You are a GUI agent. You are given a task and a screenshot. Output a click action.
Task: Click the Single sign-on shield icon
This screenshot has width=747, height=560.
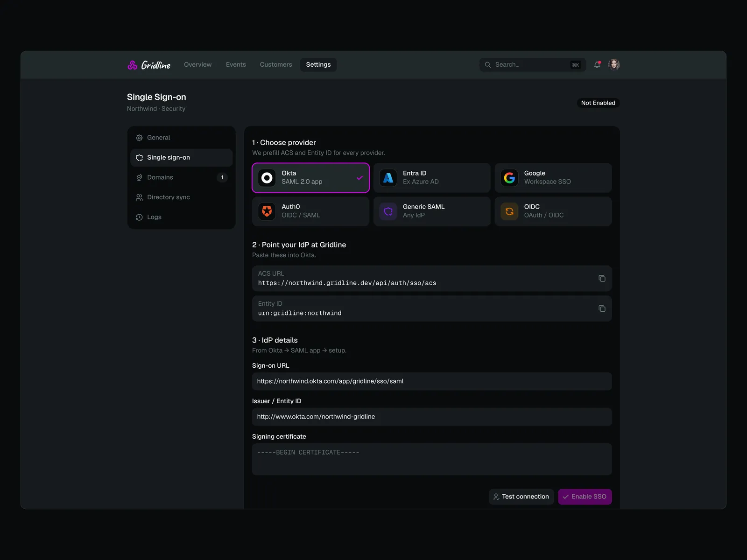click(139, 158)
